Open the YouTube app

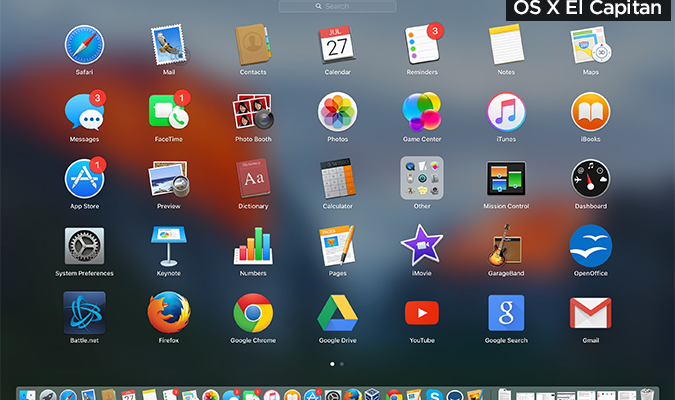[x=422, y=313]
